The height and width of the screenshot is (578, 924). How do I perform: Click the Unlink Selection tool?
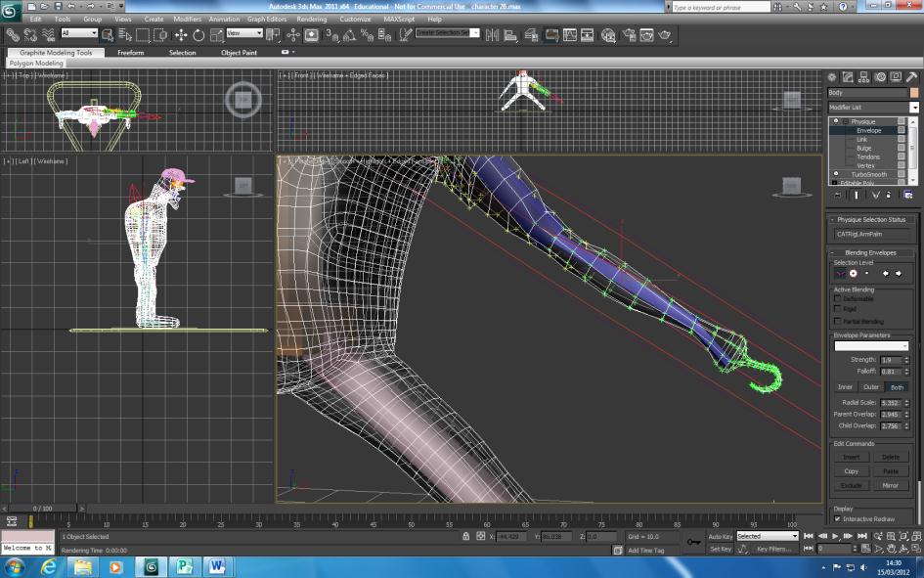[30, 35]
